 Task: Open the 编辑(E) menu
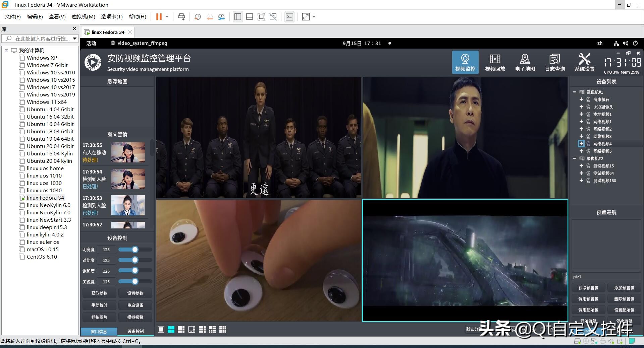click(x=35, y=17)
